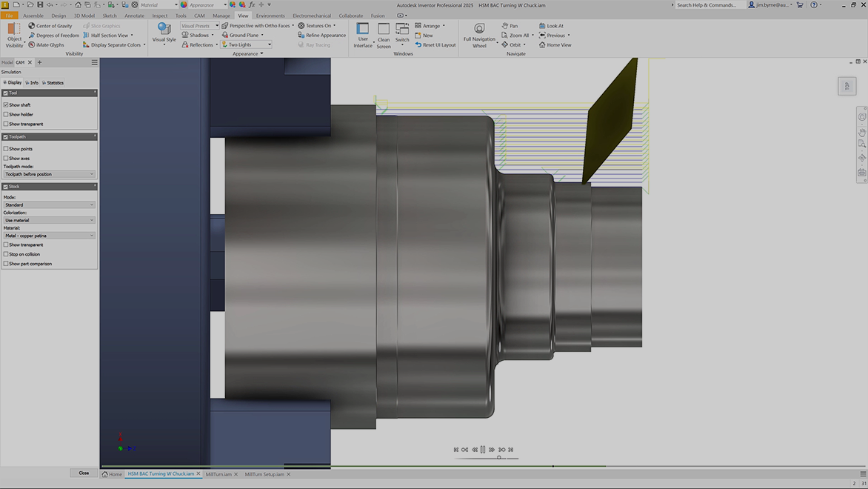Switch to the CAM ribbon tab
The image size is (868, 489).
tap(199, 16)
